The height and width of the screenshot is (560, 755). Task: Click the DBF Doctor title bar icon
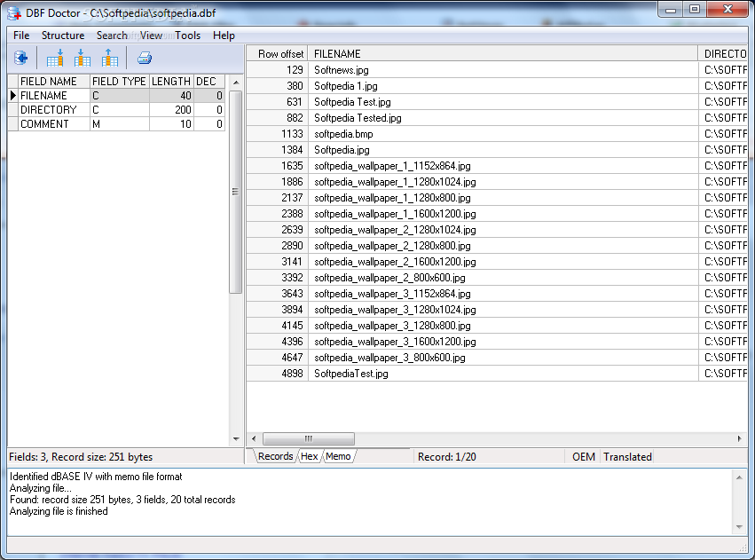coord(14,13)
